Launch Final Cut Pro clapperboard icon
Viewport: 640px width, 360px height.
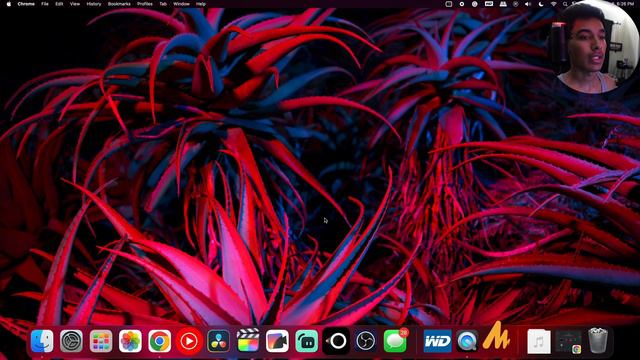click(x=248, y=340)
